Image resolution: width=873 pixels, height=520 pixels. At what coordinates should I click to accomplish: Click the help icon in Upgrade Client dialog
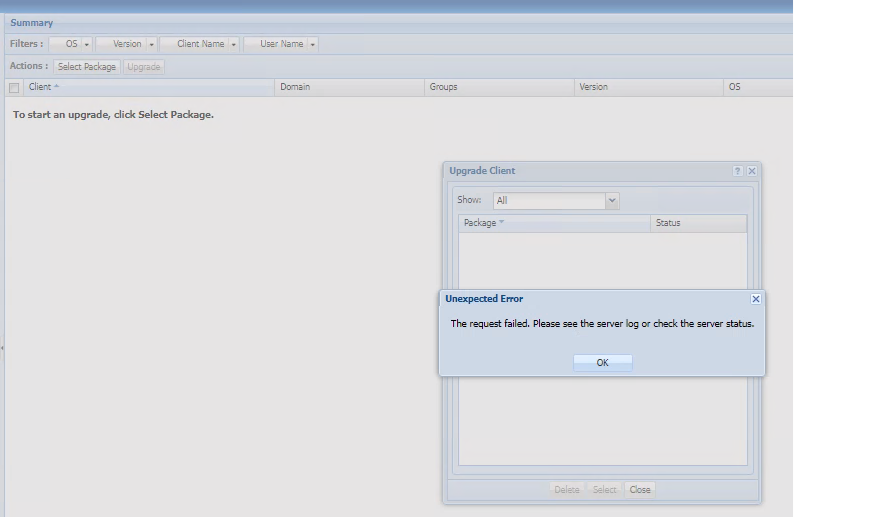pos(738,171)
